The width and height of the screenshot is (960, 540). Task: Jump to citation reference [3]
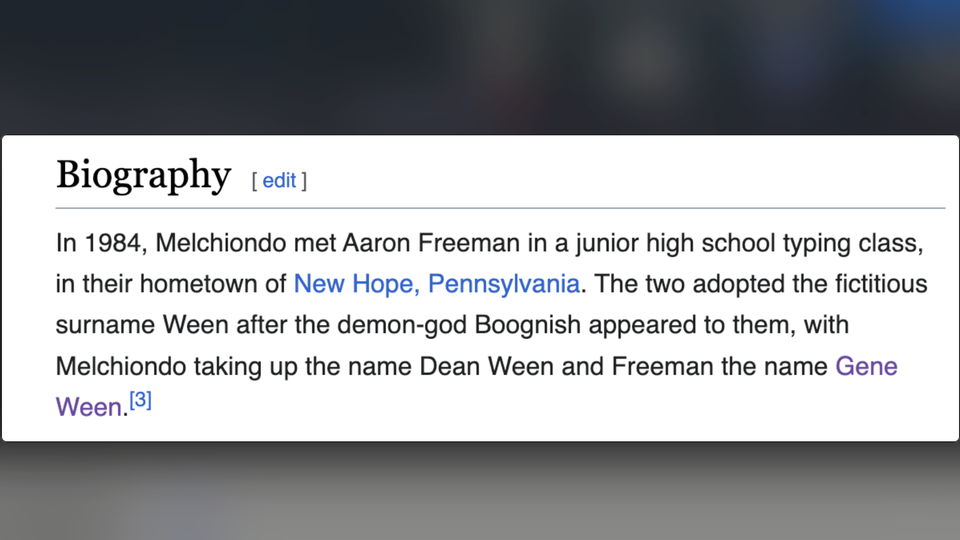tap(140, 400)
